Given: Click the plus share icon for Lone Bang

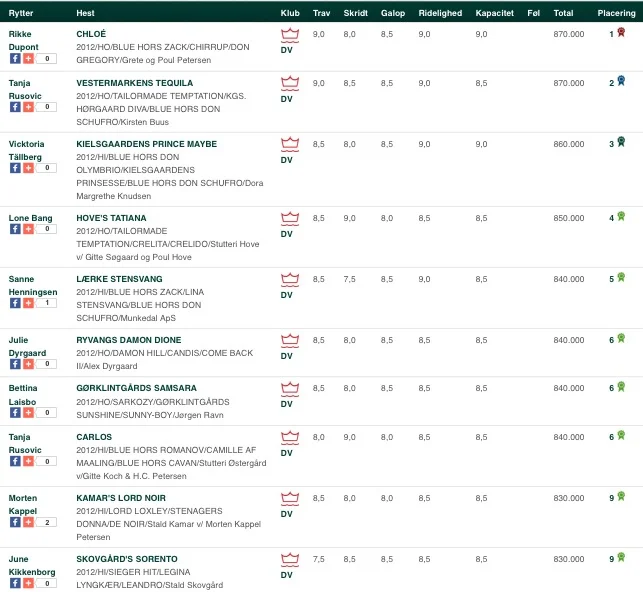Looking at the screenshot, I should (28, 229).
